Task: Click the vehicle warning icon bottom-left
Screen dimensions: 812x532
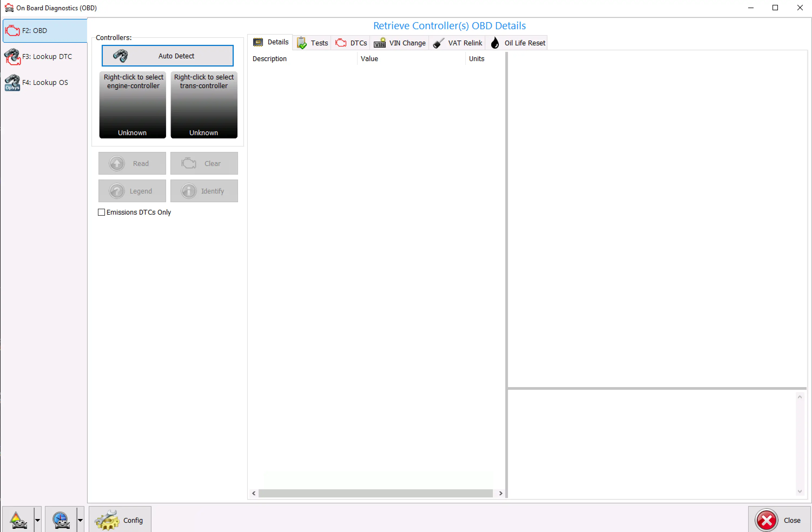Action: point(18,520)
